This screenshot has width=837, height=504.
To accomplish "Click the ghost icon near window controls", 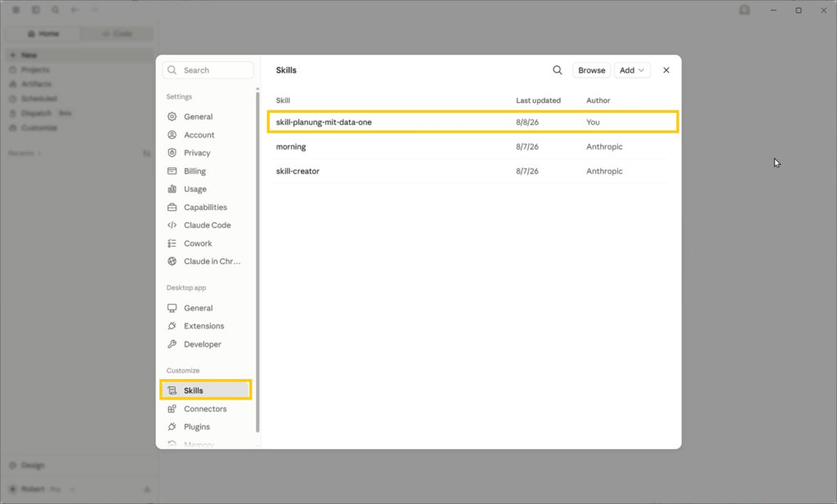I will (x=744, y=10).
